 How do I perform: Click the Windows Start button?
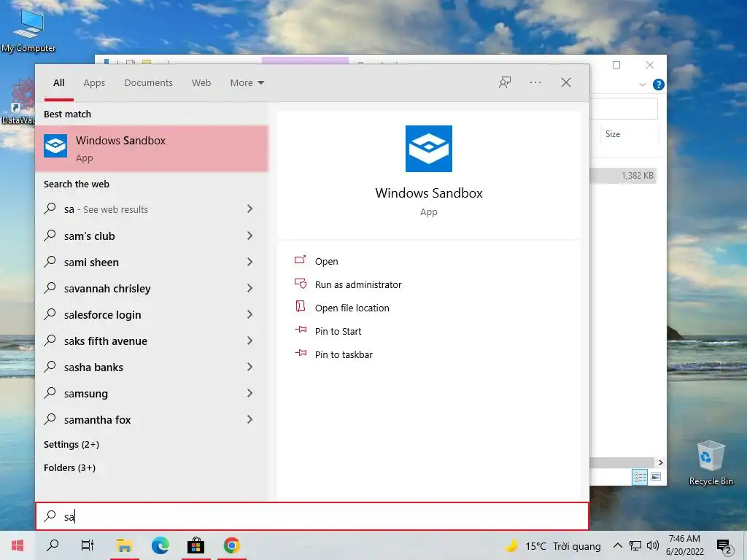coord(18,545)
